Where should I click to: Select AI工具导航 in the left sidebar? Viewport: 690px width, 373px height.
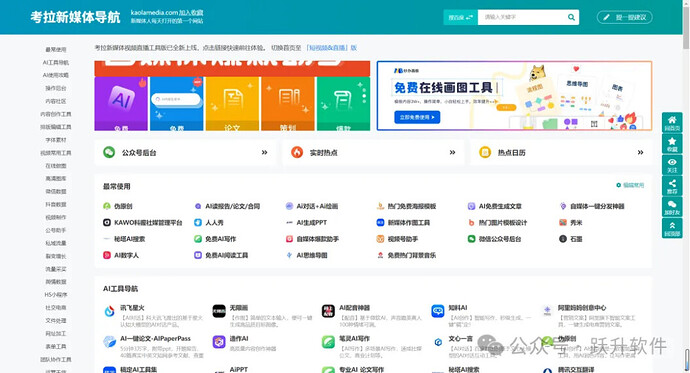pyautogui.click(x=56, y=62)
